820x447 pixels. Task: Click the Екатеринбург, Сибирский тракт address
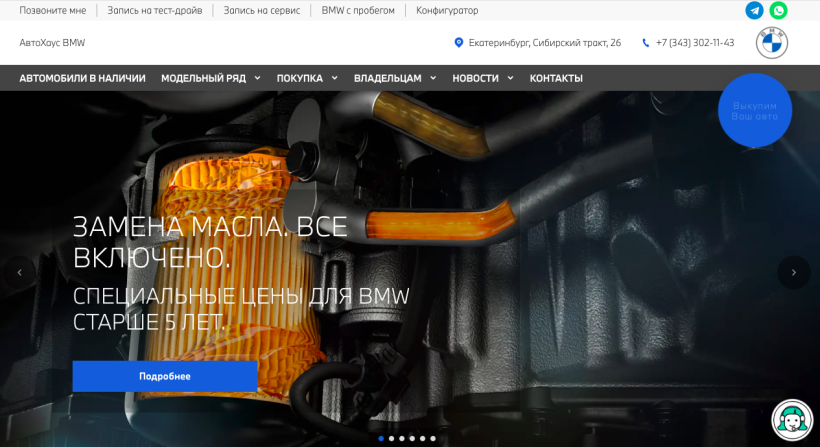pos(545,43)
